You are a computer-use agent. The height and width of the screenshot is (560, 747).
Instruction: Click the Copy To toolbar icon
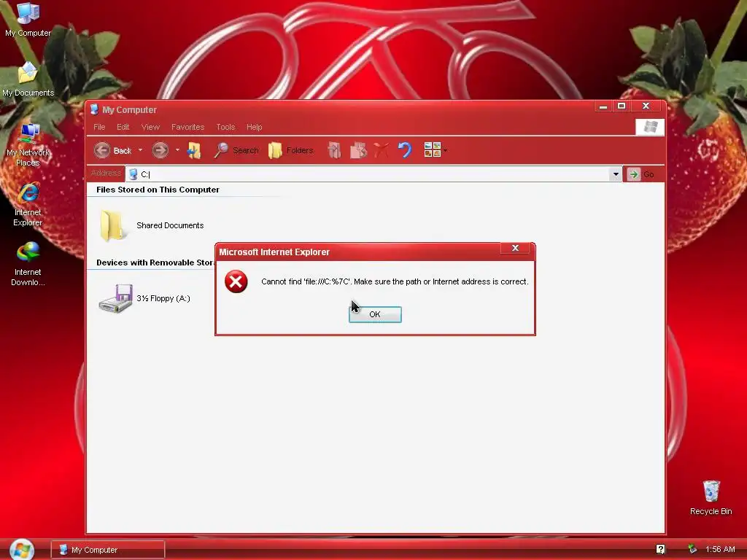[358, 150]
